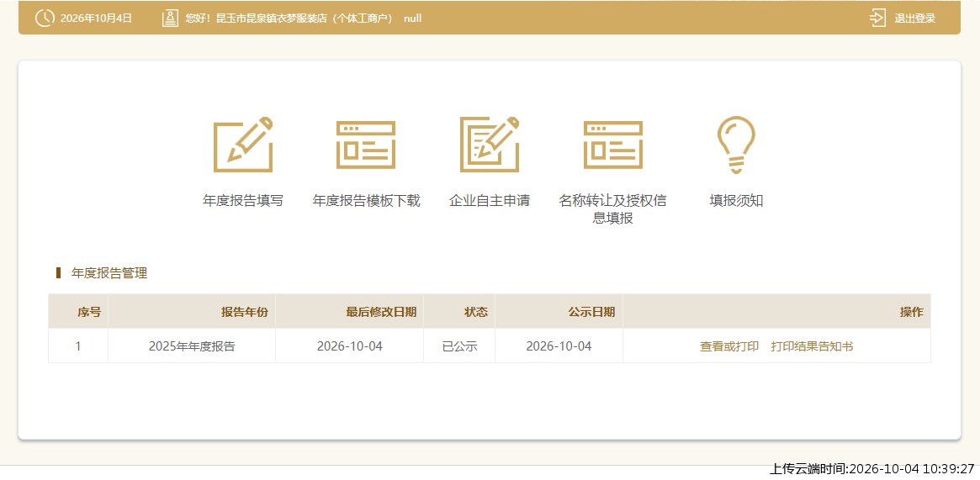Click the 状态 column header
Viewport: 980px width, 480px height.
tap(459, 312)
